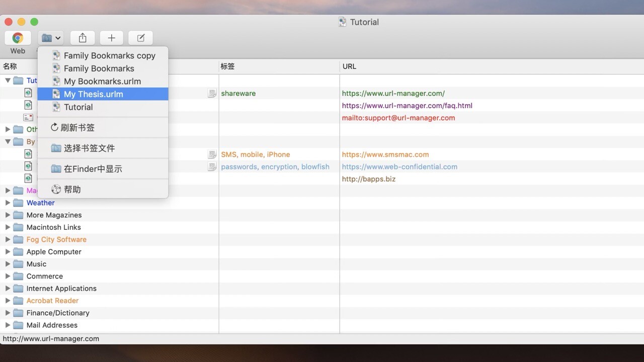
Task: Click 刷新书签 refresh menu item
Action: (x=103, y=128)
